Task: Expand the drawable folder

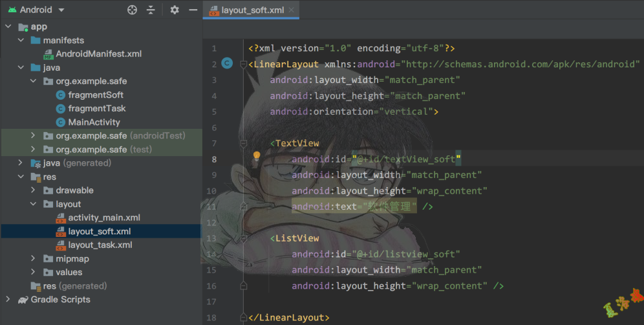Action: point(34,190)
